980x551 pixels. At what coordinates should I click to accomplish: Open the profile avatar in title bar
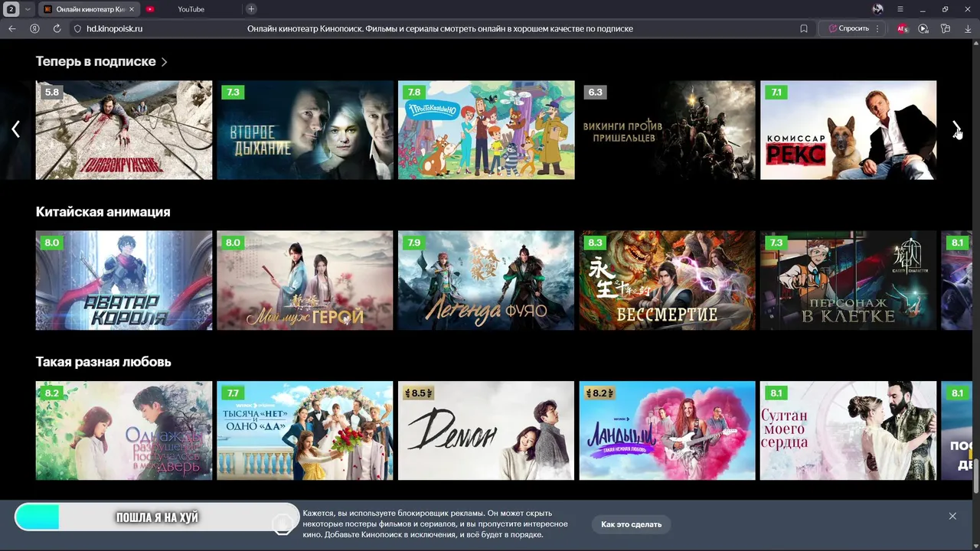(878, 9)
